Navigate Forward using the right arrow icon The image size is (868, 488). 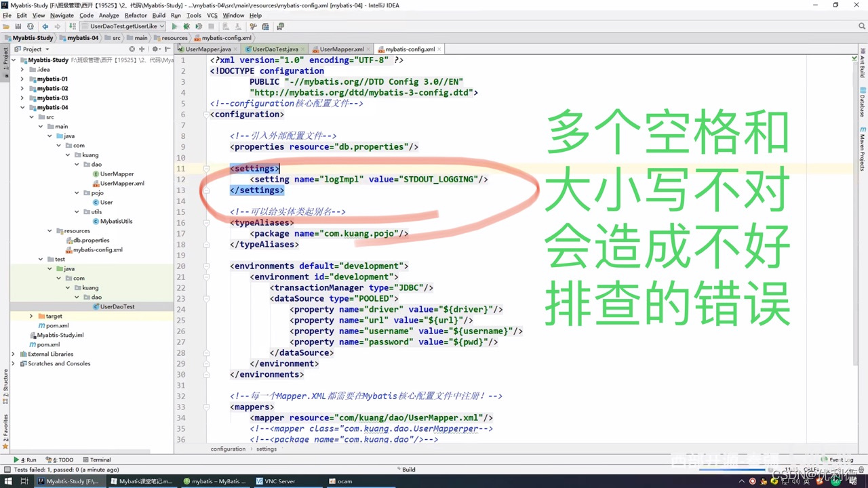pyautogui.click(x=57, y=26)
